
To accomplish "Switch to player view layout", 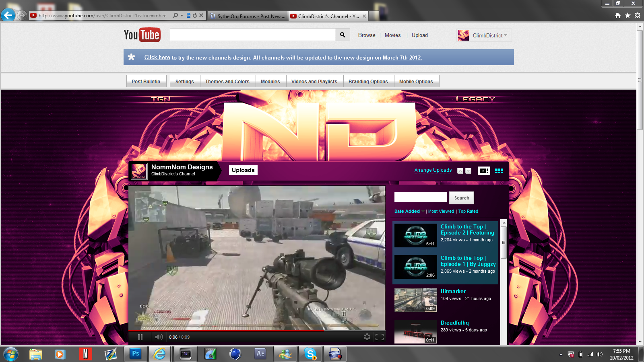I will [484, 171].
